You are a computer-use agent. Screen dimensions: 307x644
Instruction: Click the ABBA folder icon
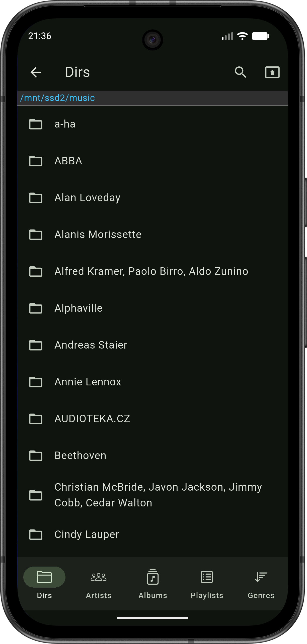pyautogui.click(x=36, y=161)
